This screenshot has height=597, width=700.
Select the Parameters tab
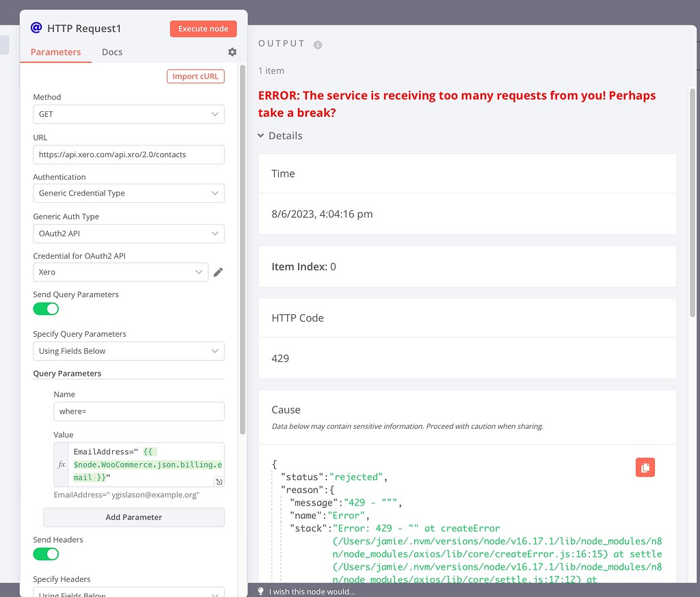[x=55, y=51]
